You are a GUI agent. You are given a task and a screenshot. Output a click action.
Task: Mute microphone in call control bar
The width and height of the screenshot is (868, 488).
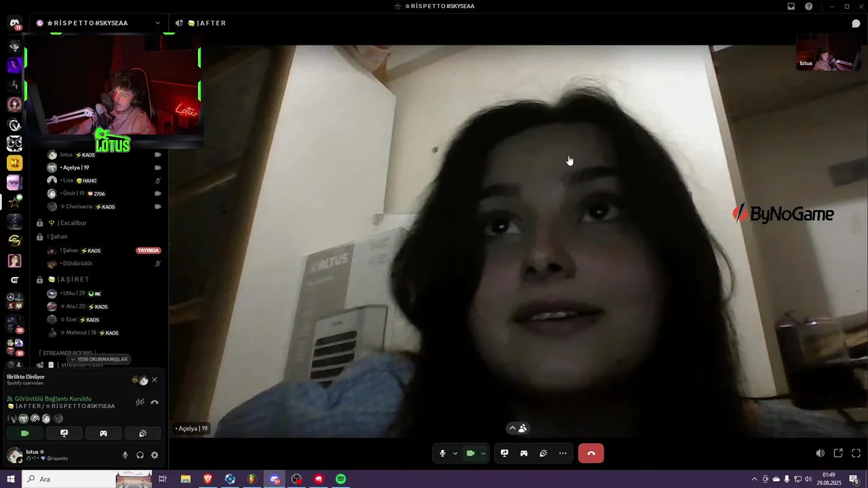point(442,453)
